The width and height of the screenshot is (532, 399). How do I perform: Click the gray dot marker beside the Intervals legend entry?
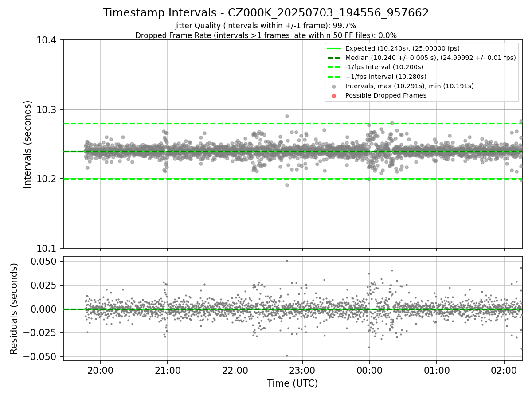coord(334,86)
